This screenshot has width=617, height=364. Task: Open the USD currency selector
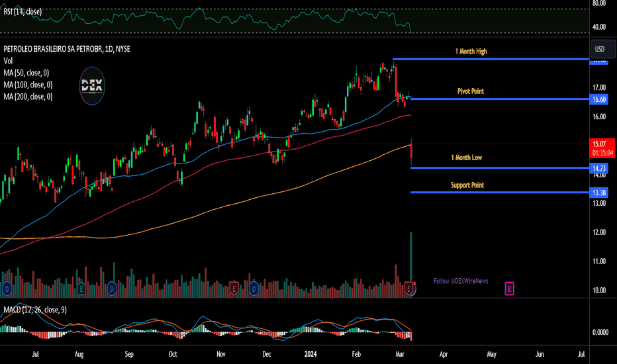coord(602,49)
